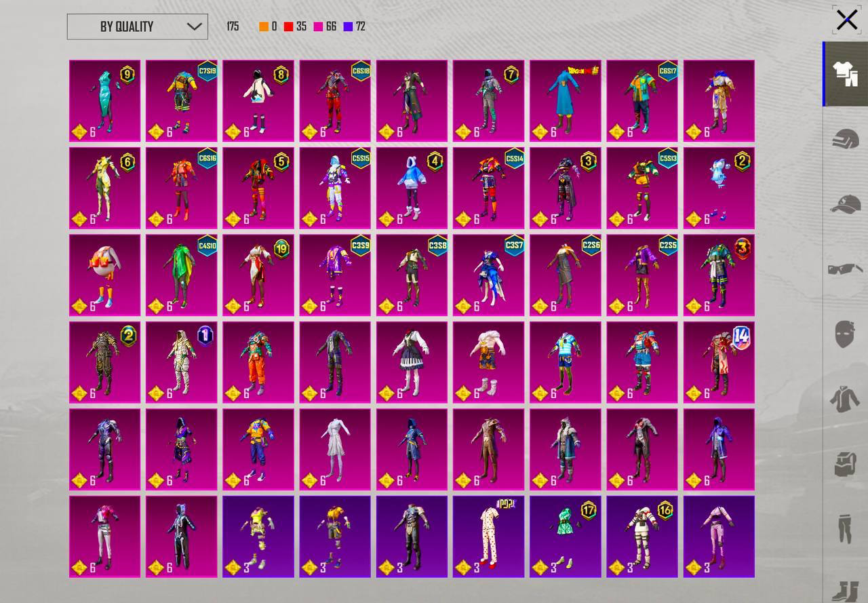This screenshot has width=868, height=603.
Task: Choose the outfit tagged C3S8
Action: coord(412,275)
